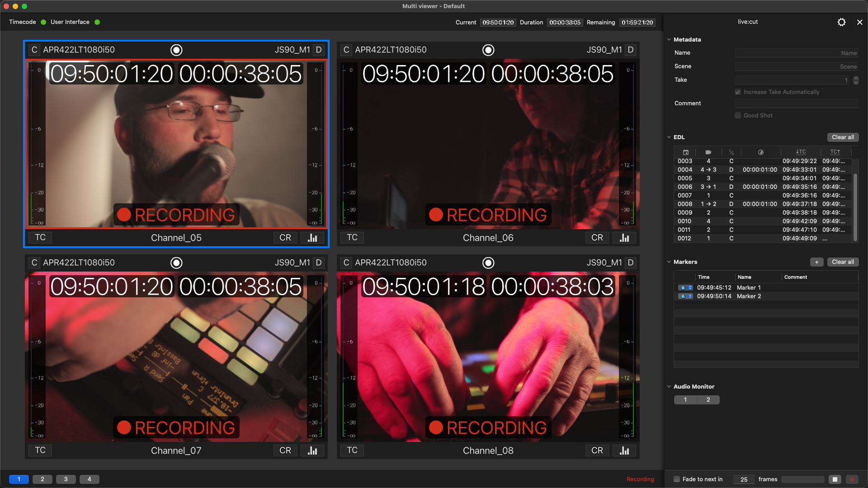Collapse the Metadata section
This screenshot has height=488, width=868.
tap(669, 40)
